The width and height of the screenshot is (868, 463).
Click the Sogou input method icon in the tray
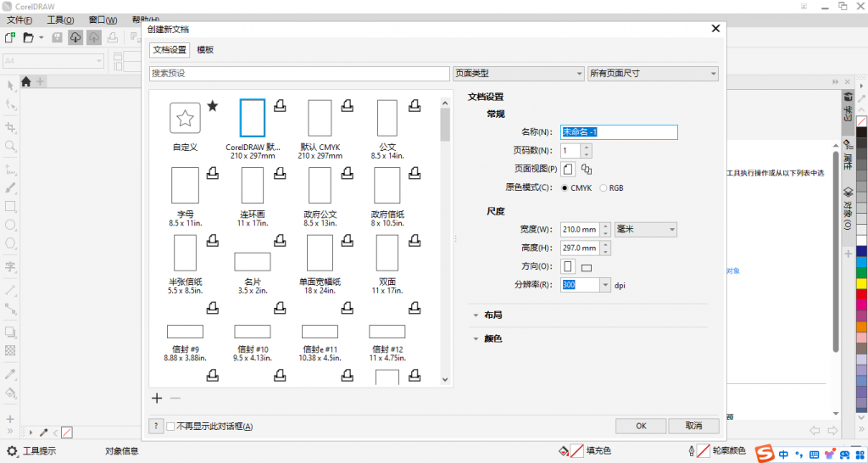point(766,453)
